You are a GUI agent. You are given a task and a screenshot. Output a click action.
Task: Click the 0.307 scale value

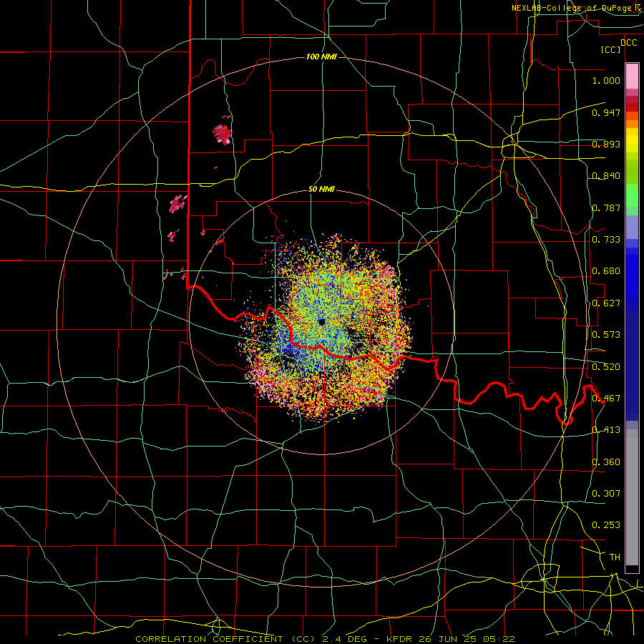[x=606, y=493]
